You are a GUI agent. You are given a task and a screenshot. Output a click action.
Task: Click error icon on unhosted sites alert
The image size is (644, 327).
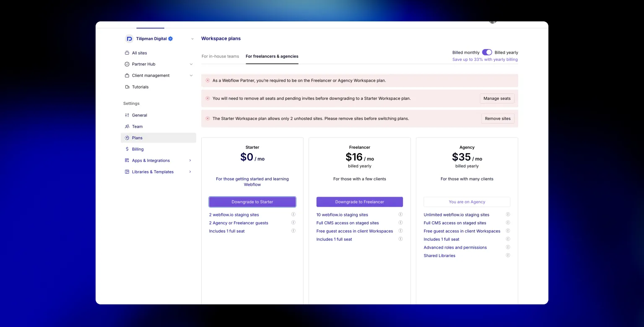point(208,119)
